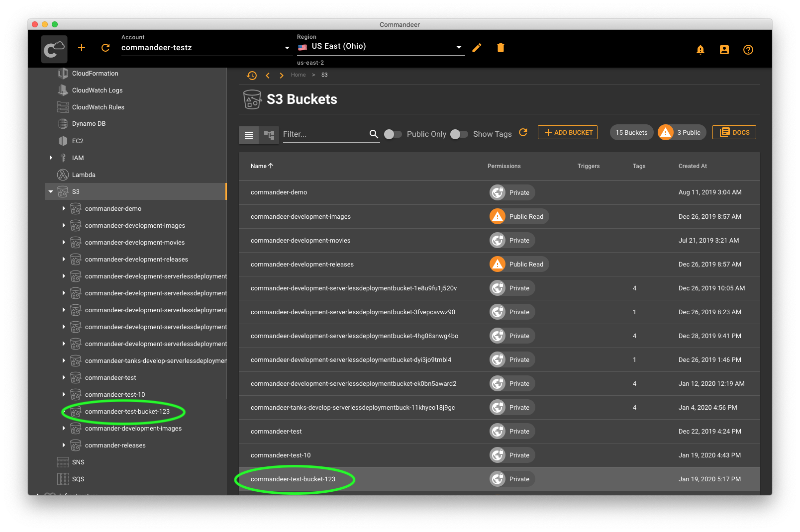Screen dimensions: 800x532
Task: Switch to tree view icon
Action: [x=269, y=135]
